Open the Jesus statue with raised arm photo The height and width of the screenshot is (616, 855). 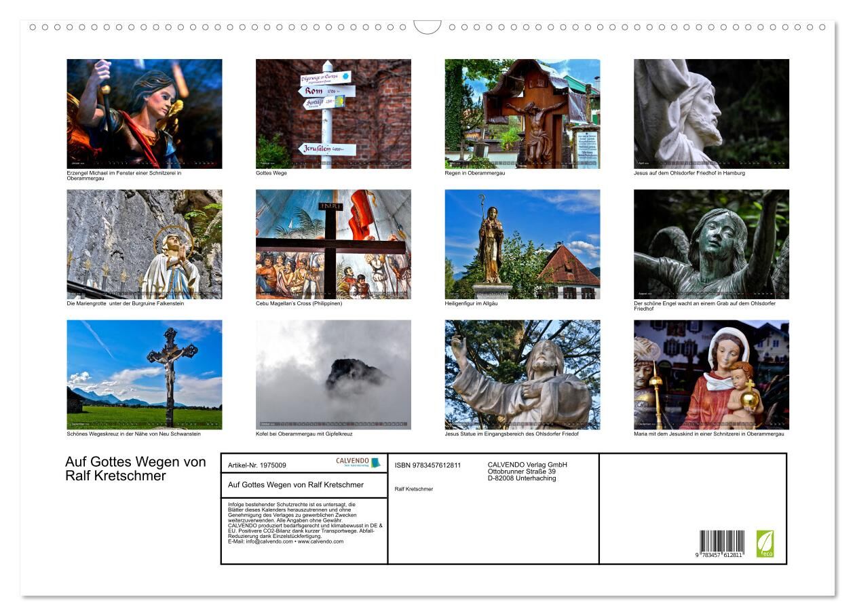[522, 374]
